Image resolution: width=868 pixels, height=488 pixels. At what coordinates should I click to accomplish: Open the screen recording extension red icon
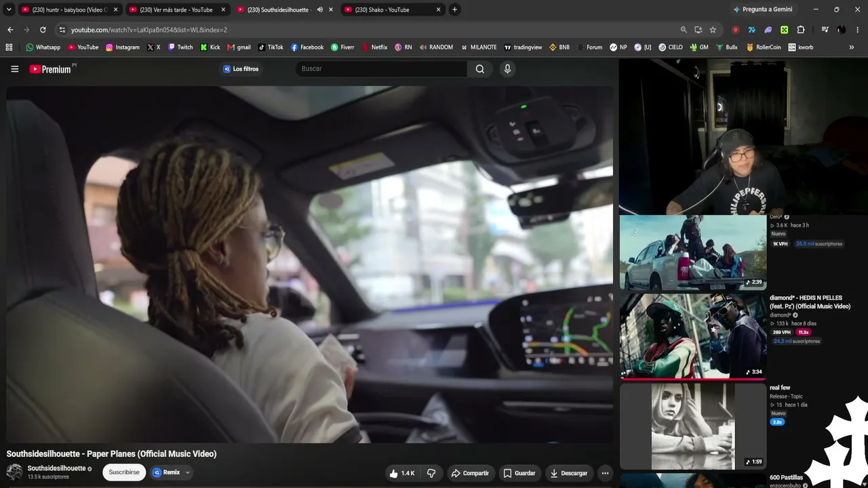(736, 30)
